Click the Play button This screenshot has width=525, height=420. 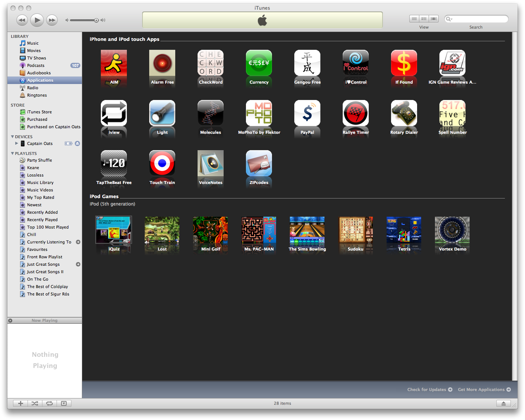click(37, 20)
